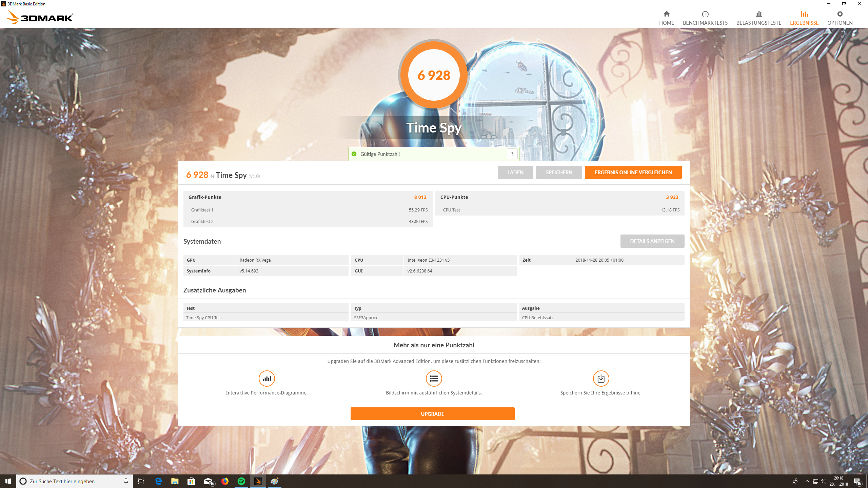Click the save results offline icon
Image resolution: width=868 pixels, height=488 pixels.
(x=600, y=379)
